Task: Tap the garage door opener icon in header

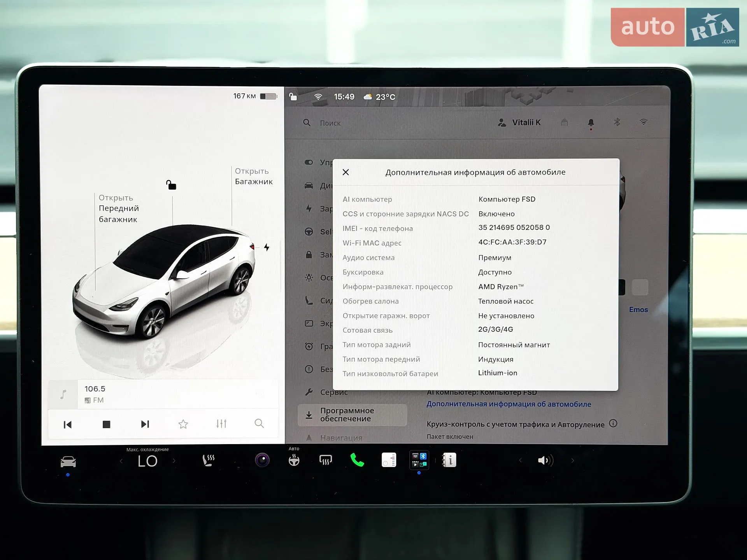Action: point(564,122)
